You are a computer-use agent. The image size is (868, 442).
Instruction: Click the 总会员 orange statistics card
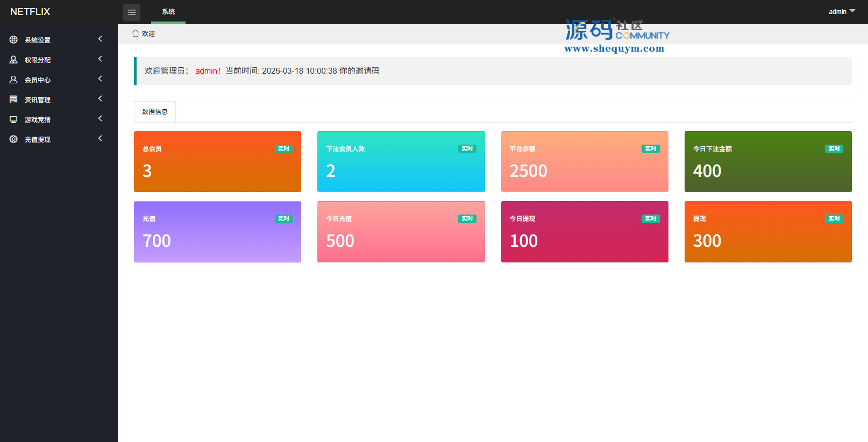[217, 161]
